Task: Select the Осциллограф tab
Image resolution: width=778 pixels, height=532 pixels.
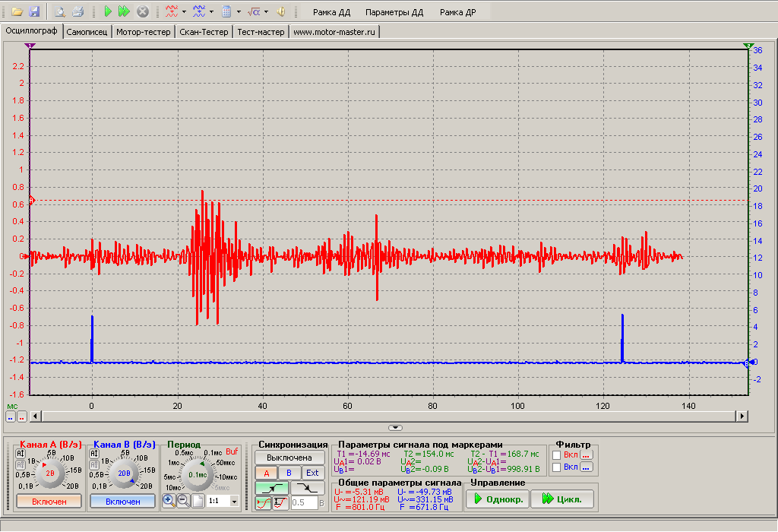Action: 31,30
